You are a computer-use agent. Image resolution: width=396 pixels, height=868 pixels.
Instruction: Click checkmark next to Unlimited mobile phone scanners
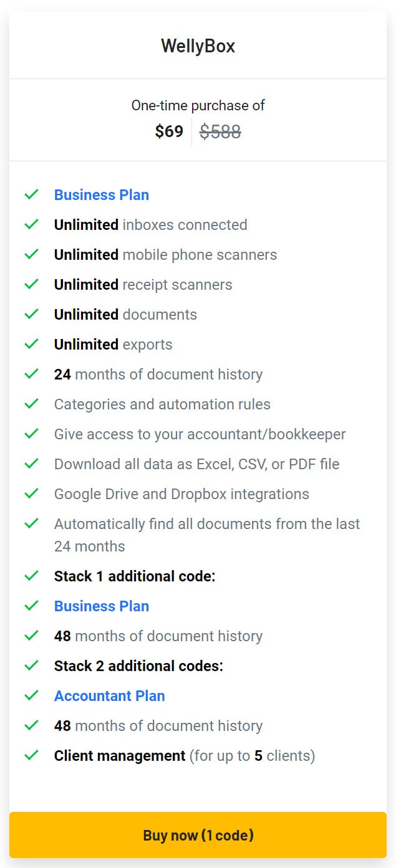[31, 255]
